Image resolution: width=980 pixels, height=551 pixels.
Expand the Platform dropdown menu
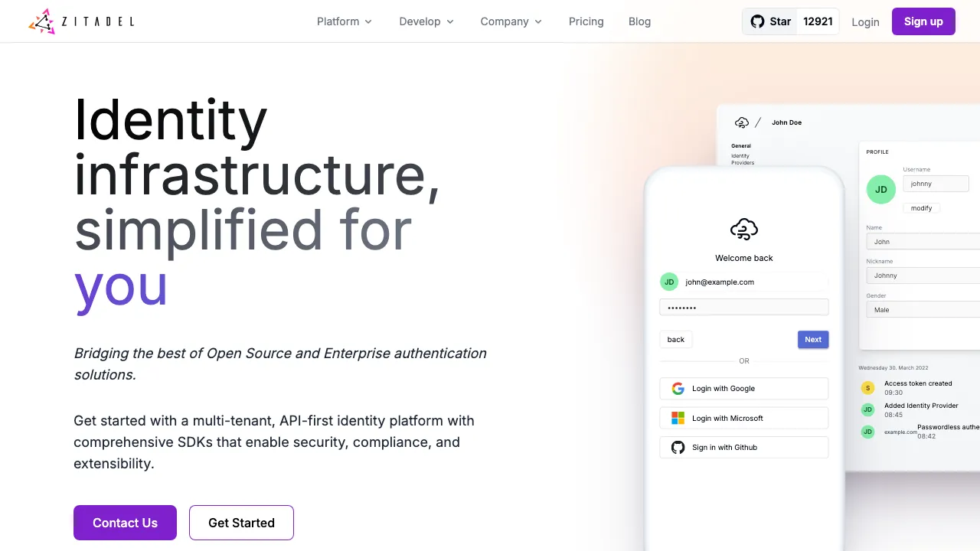(345, 21)
